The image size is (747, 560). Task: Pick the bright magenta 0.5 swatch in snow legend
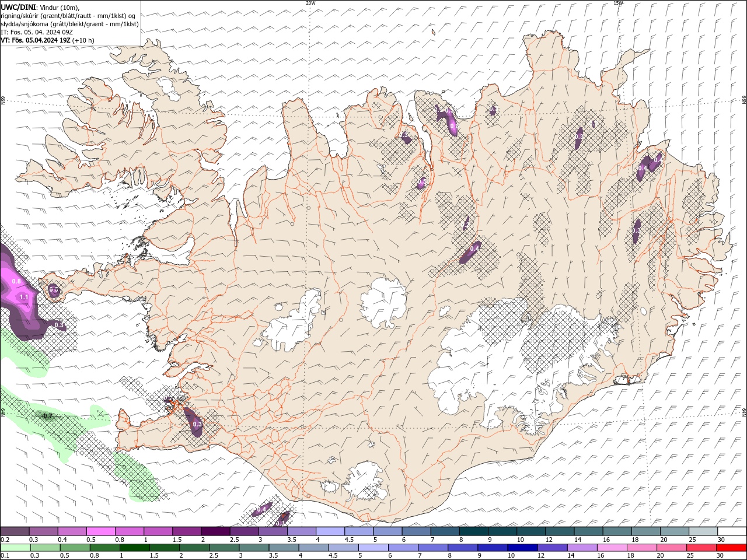tap(101, 531)
